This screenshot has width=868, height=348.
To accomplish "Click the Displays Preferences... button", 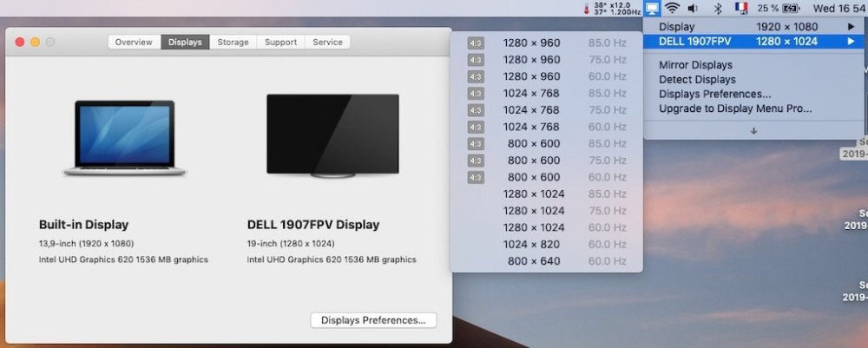I will coord(373,320).
